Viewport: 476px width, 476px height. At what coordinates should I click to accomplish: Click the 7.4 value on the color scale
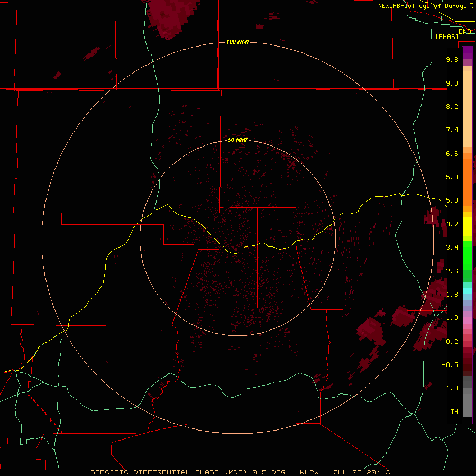(452, 130)
